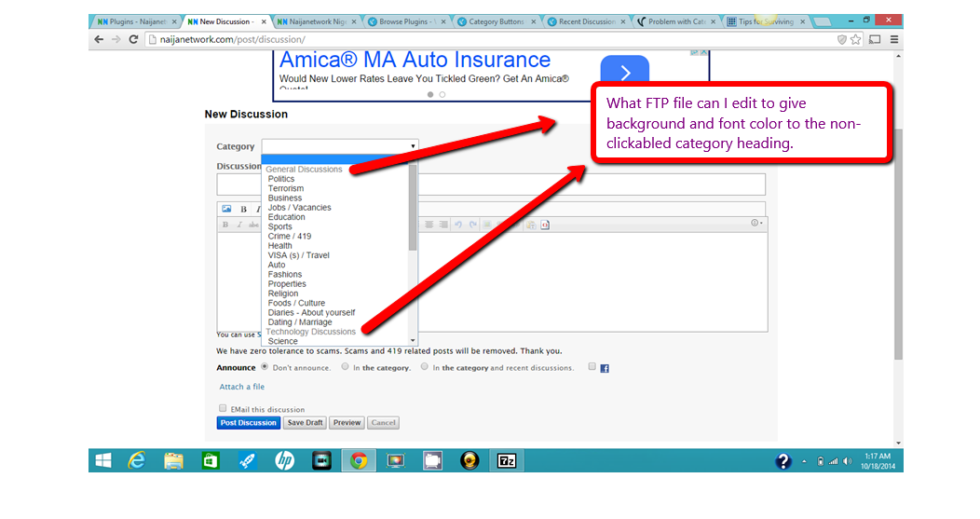Open the editor settings gear menu

tap(756, 224)
